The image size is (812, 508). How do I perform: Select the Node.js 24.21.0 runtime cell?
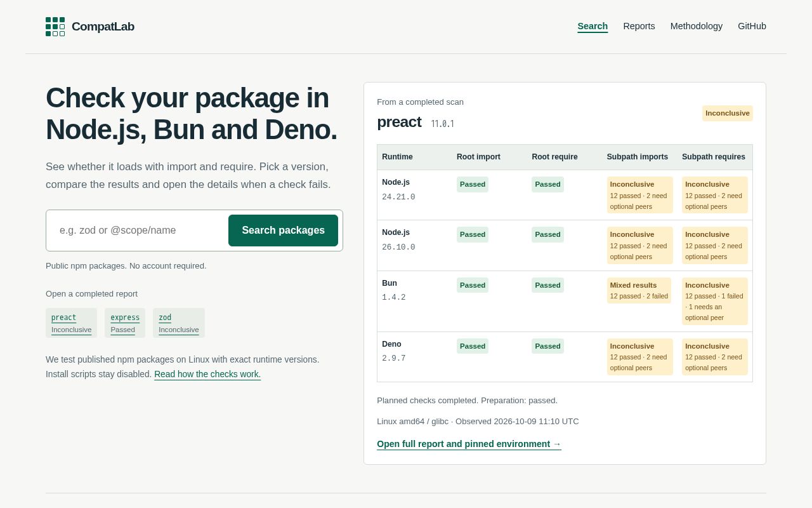(414, 195)
